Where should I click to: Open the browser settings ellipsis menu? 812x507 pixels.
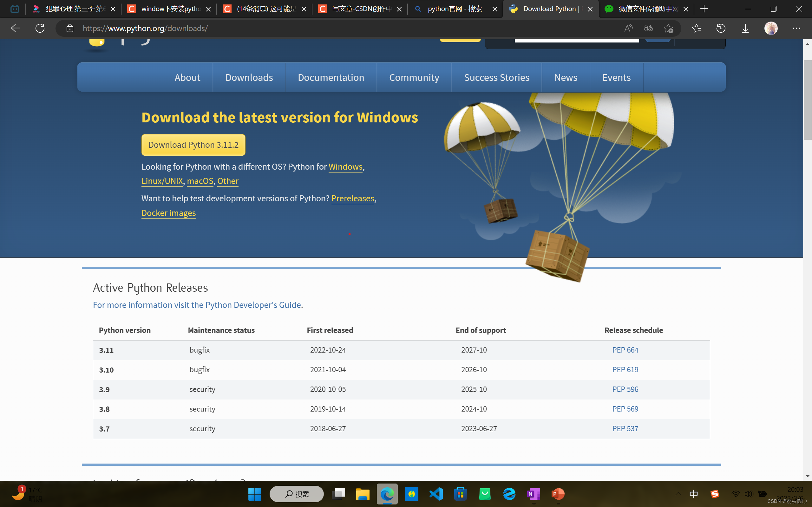(796, 28)
